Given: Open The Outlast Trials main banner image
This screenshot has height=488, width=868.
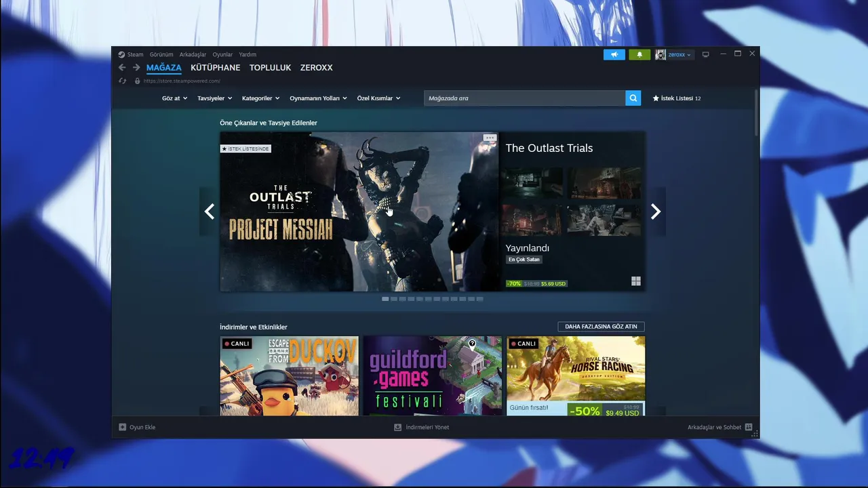Looking at the screenshot, I should [359, 211].
